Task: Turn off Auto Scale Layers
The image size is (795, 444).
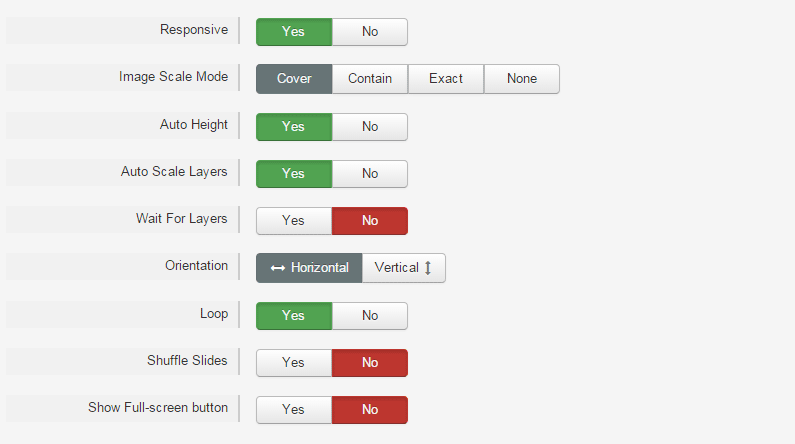Action: (x=370, y=174)
